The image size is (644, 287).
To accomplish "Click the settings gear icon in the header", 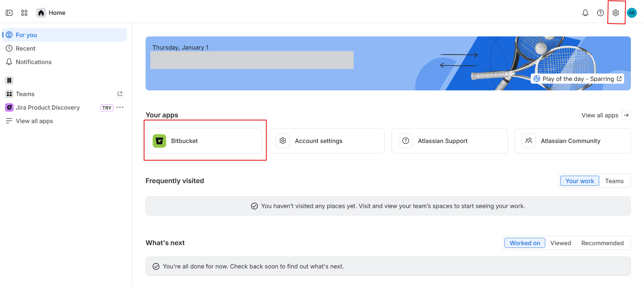I will [616, 13].
